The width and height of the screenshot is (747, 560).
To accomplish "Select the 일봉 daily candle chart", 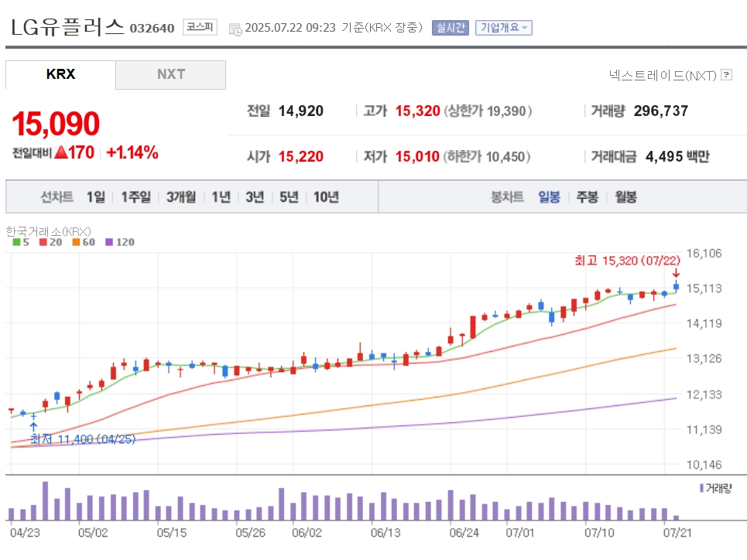I will click(x=550, y=196).
